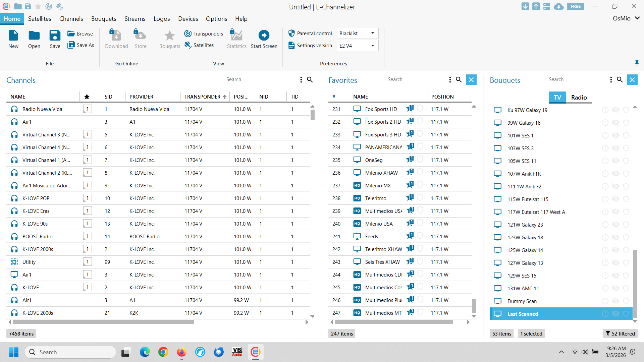Click the star column header in Channels
The width and height of the screenshot is (644, 362).
click(87, 97)
